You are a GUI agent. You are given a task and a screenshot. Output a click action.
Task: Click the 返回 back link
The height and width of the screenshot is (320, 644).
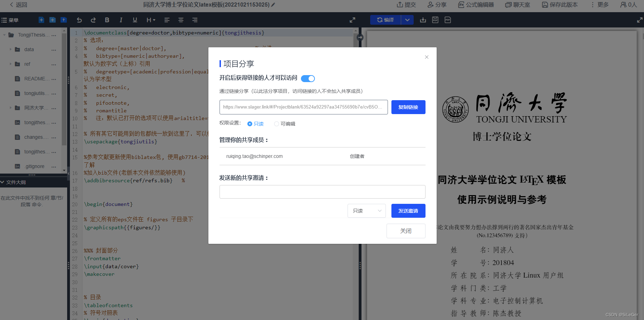(18, 5)
